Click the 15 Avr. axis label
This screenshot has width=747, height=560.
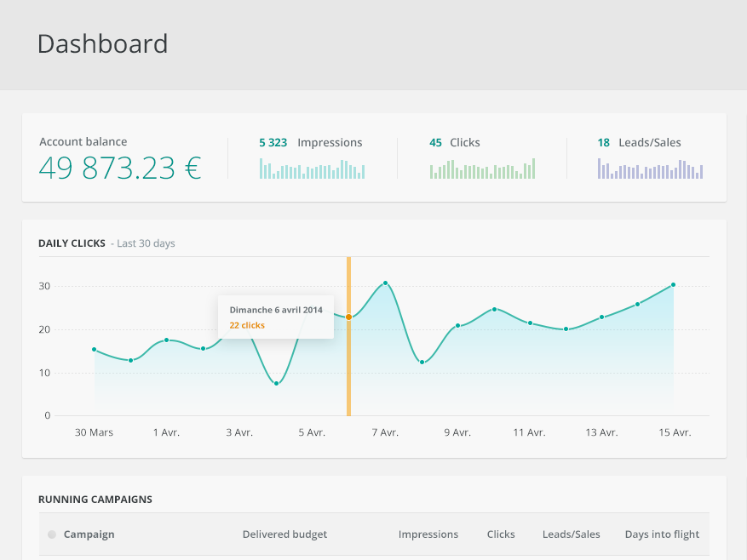click(x=675, y=432)
